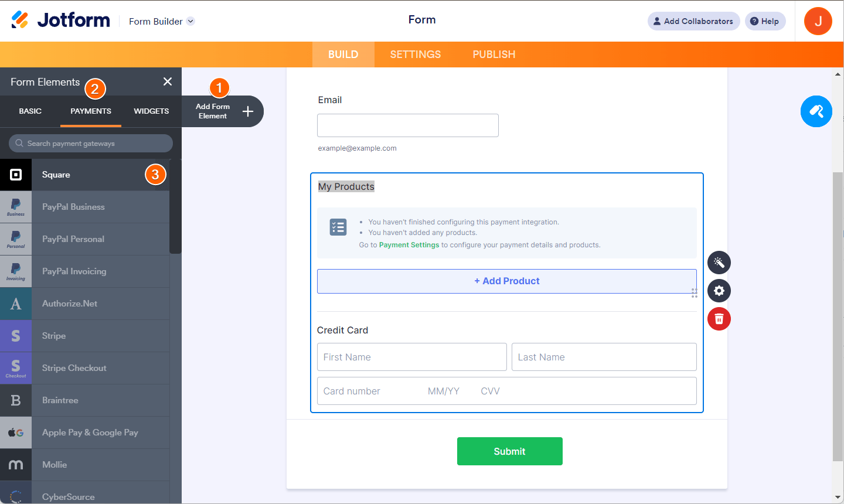
Task: Click the Square gateway icon
Action: 16,175
